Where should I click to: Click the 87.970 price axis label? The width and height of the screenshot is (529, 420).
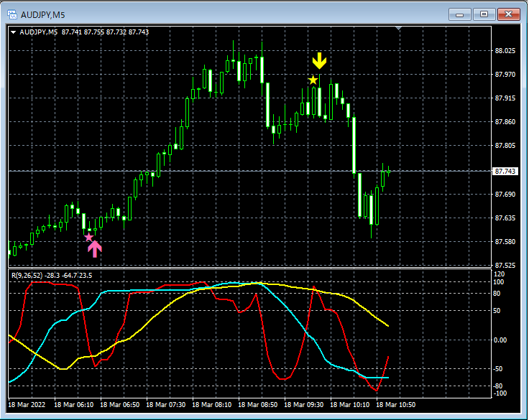point(505,75)
